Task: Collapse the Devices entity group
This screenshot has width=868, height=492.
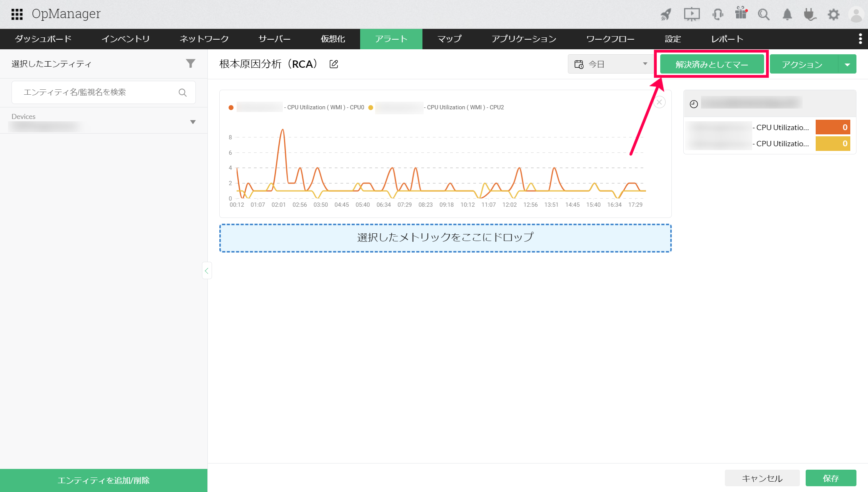Action: (193, 122)
